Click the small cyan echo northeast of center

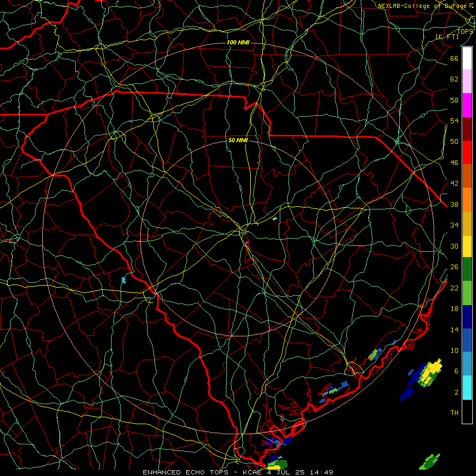[x=275, y=218]
